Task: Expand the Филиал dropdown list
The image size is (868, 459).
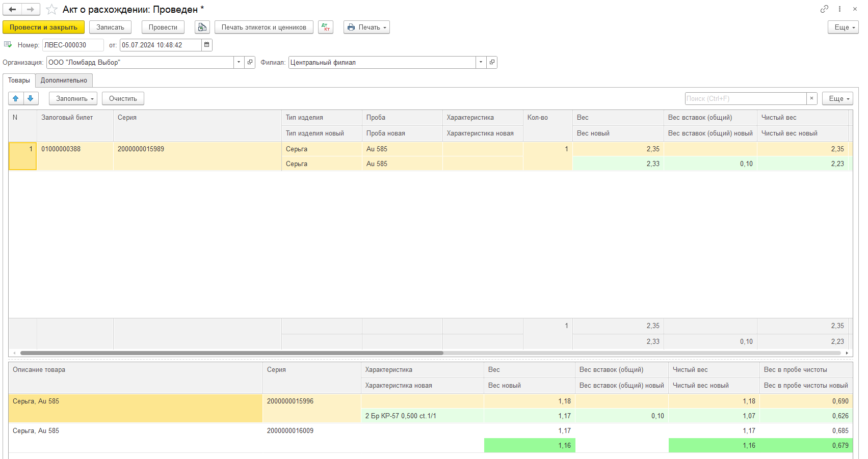Action: coord(481,62)
